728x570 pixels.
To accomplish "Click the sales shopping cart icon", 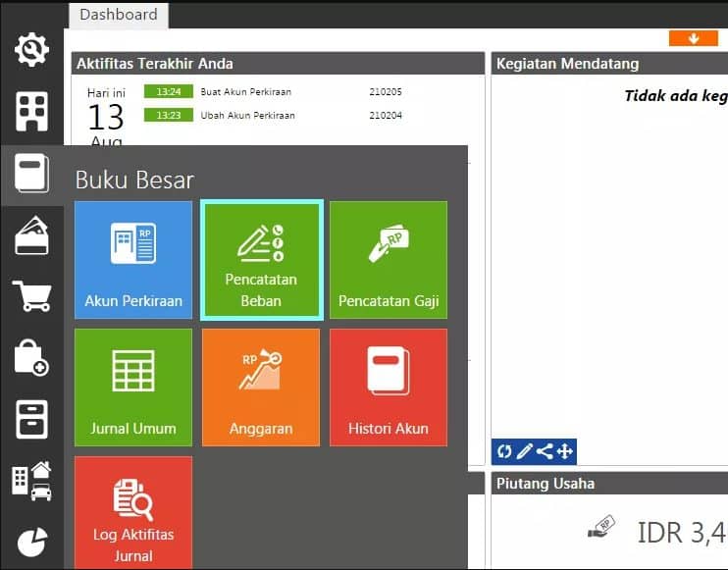I will point(31,295).
